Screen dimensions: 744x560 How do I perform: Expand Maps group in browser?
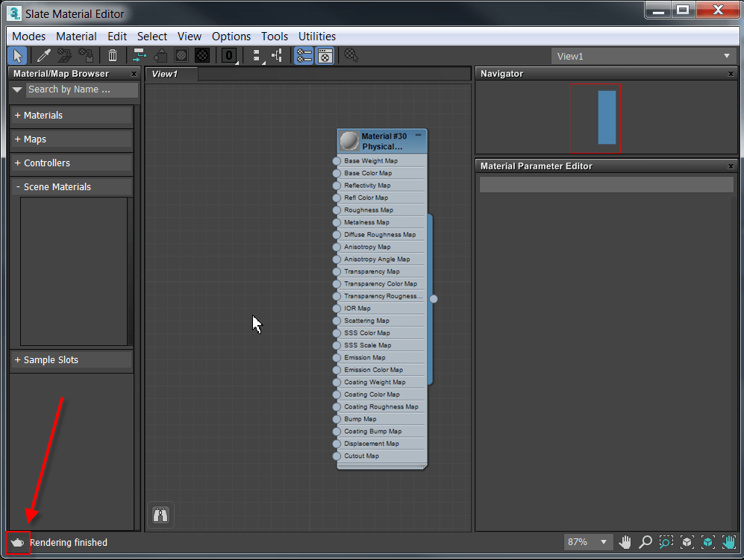71,139
